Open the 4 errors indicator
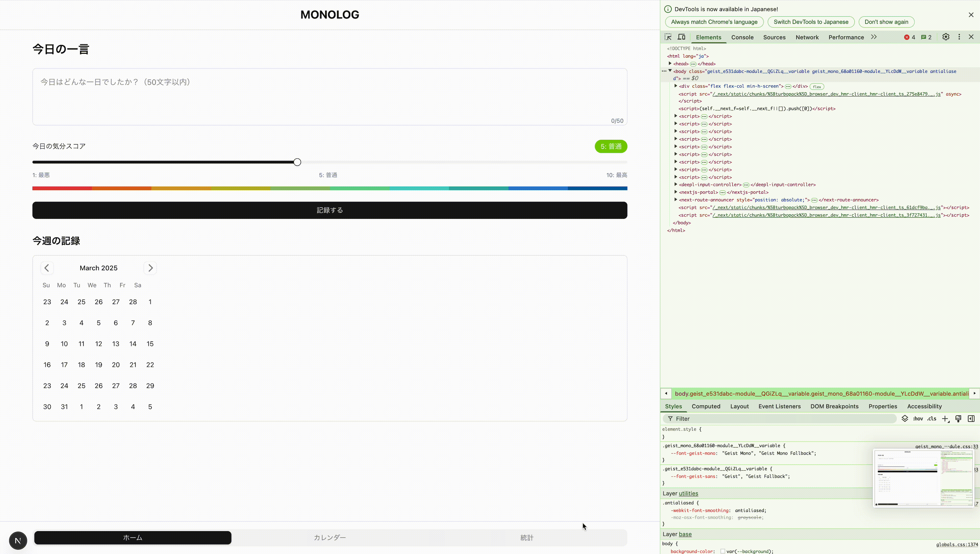 pos(910,37)
